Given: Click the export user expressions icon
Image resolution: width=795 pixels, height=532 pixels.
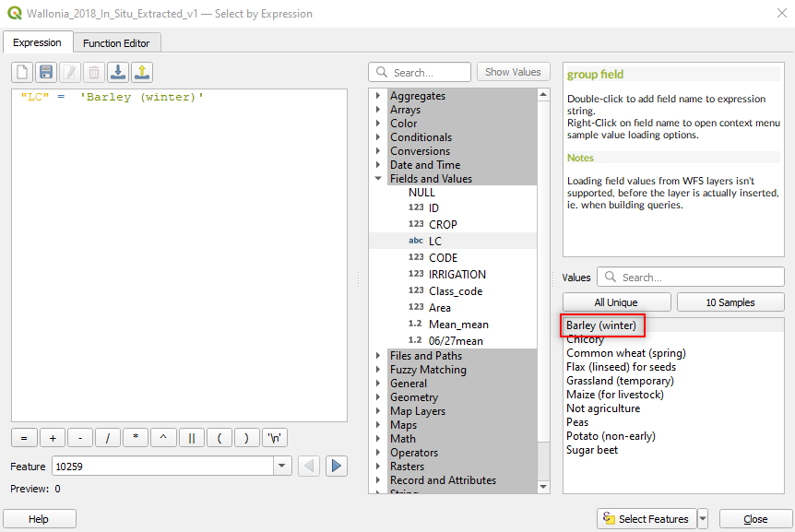Looking at the screenshot, I should point(142,72).
